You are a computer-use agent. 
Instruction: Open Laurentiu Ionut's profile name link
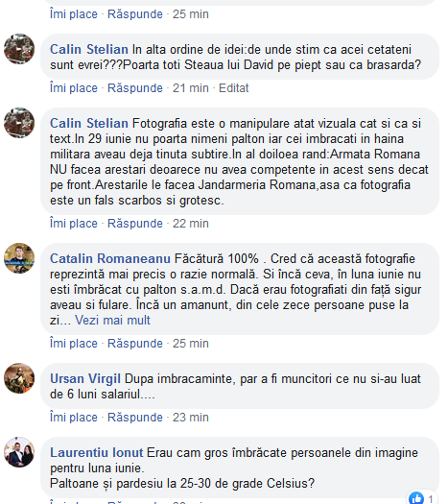tap(96, 452)
